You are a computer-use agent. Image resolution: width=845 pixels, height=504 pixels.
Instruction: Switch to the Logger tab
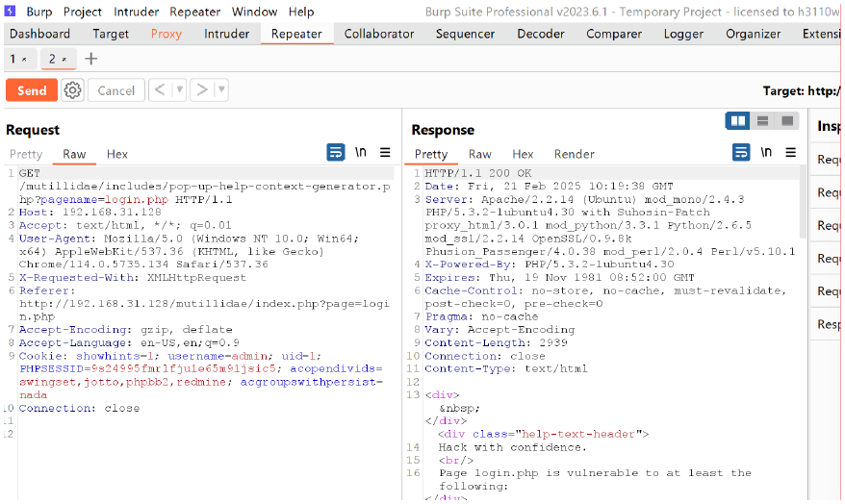click(683, 34)
